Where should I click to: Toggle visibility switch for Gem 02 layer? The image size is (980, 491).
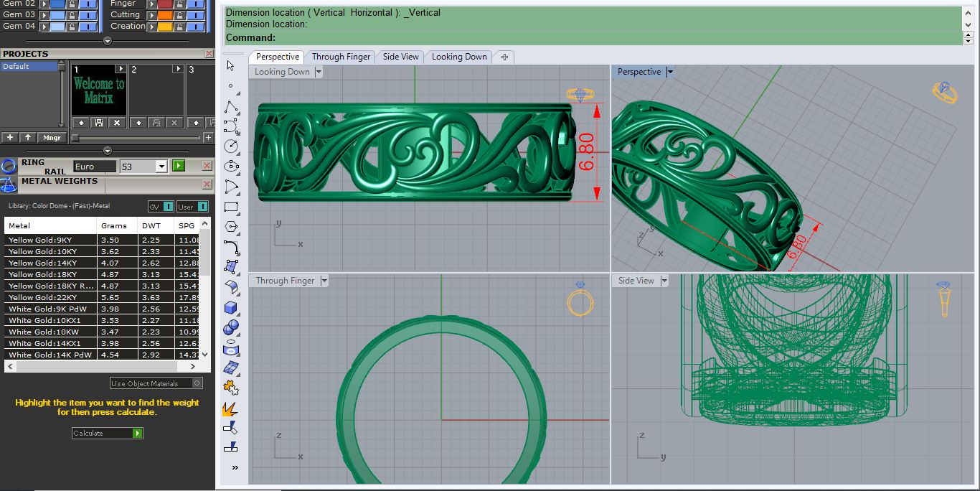pyautogui.click(x=88, y=4)
